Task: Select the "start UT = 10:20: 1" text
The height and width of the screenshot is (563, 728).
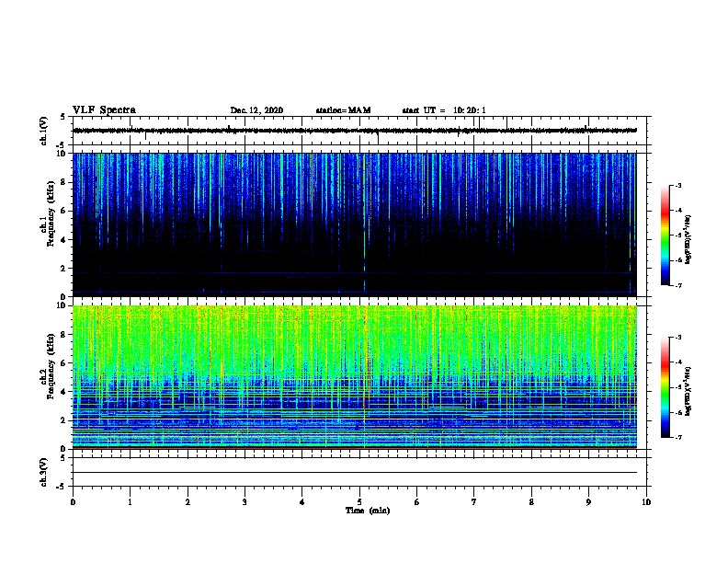Action: point(444,110)
